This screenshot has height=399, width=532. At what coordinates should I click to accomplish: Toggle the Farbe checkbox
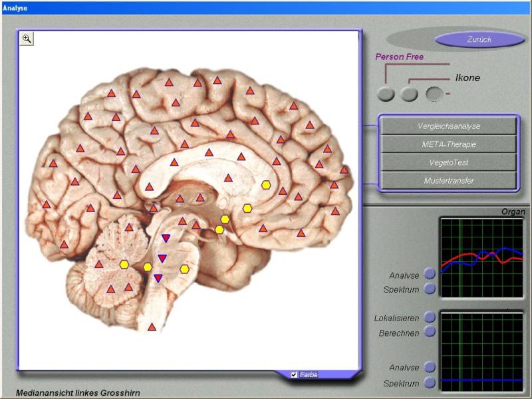pos(294,375)
